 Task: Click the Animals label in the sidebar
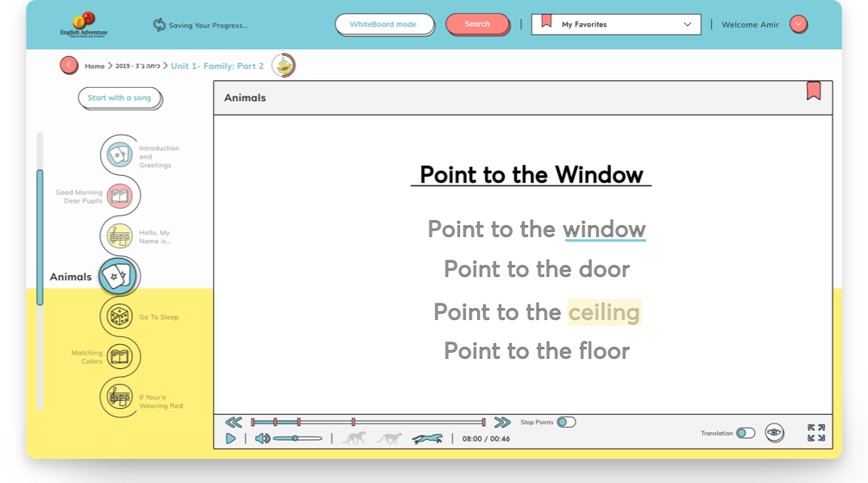(71, 277)
